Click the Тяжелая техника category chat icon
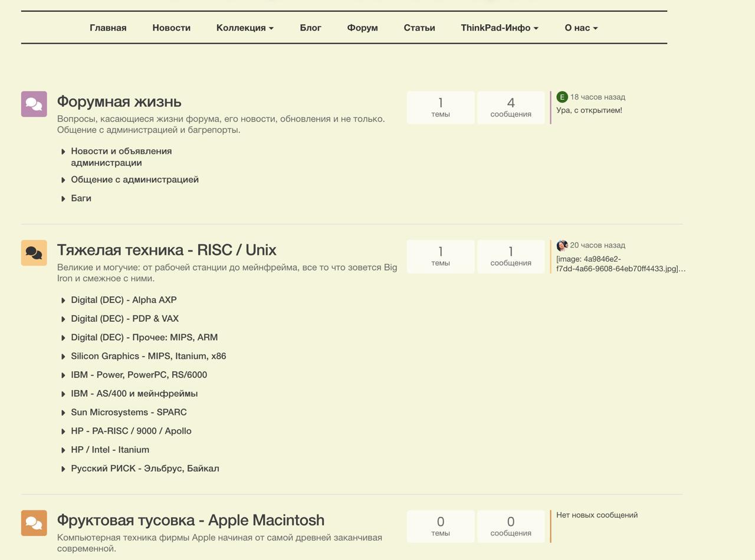 pyautogui.click(x=34, y=253)
